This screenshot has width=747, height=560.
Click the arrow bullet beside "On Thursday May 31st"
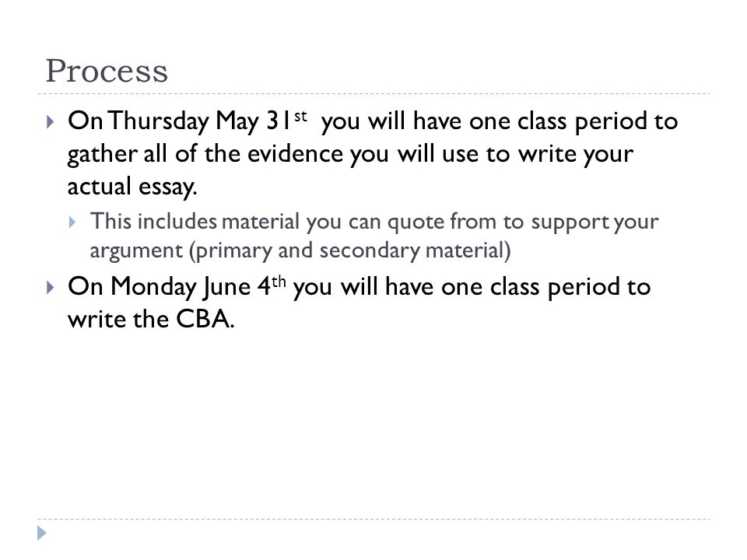pyautogui.click(x=51, y=122)
